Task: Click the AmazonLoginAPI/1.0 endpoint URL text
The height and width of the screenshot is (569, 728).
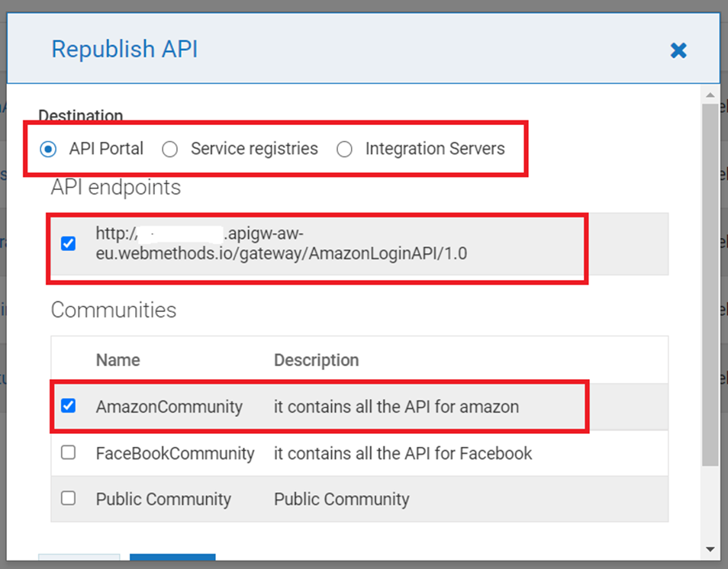Action: [282, 243]
